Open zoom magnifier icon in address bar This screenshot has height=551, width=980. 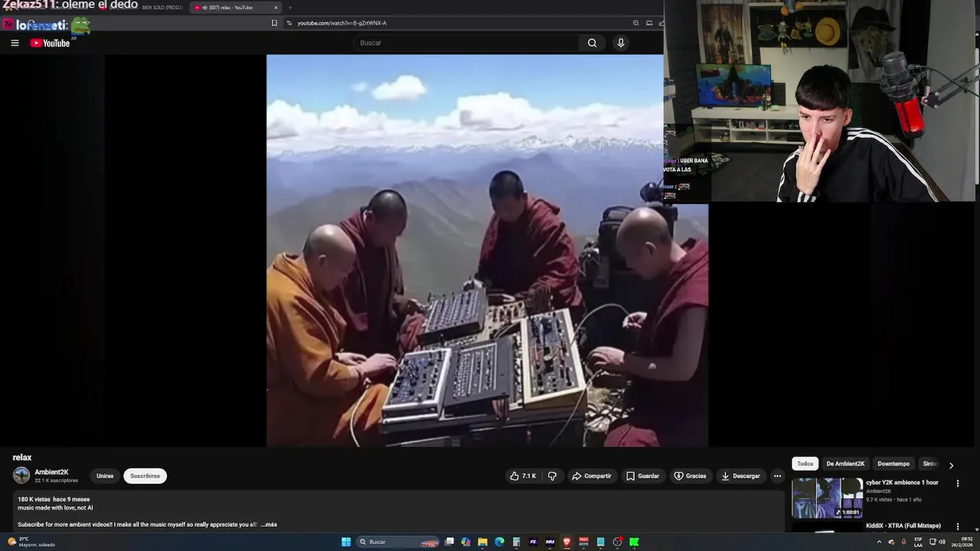[635, 23]
